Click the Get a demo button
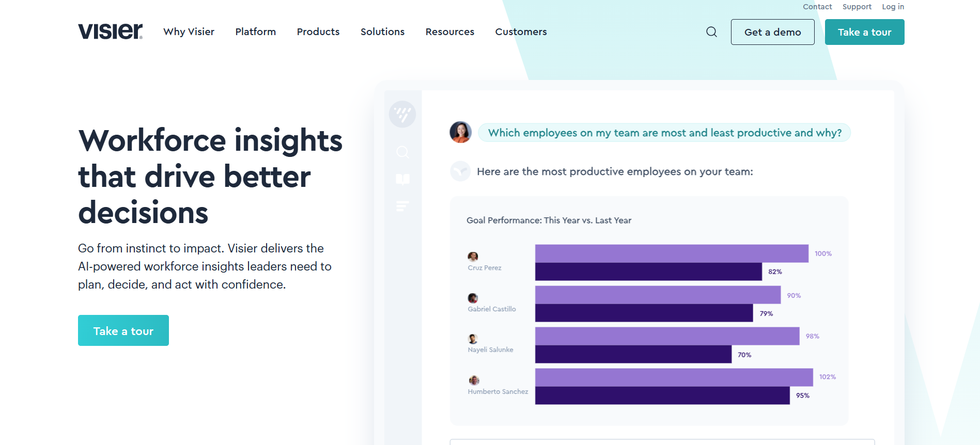This screenshot has height=445, width=980. pyautogui.click(x=772, y=32)
